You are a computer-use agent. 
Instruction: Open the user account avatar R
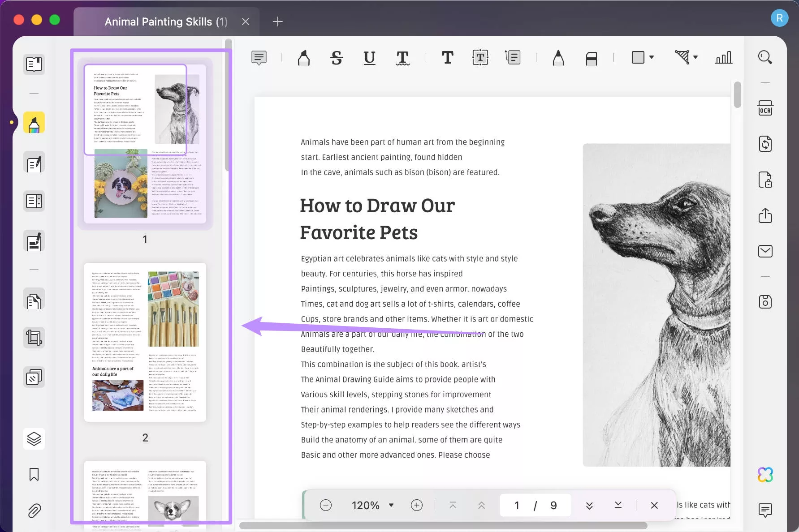click(x=779, y=18)
